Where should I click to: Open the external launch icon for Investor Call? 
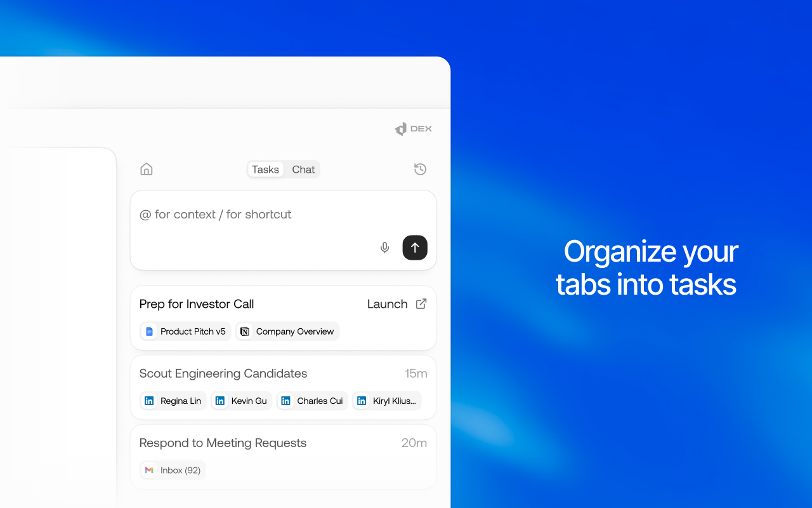(x=421, y=304)
